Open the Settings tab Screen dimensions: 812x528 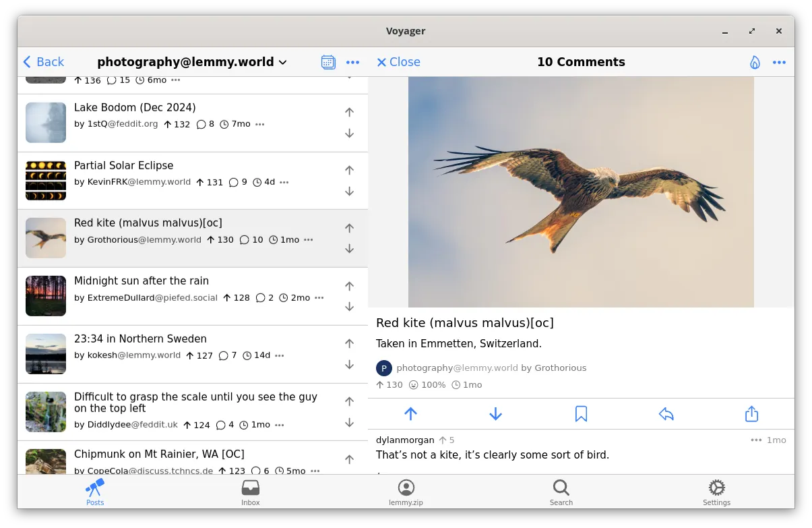pos(716,492)
